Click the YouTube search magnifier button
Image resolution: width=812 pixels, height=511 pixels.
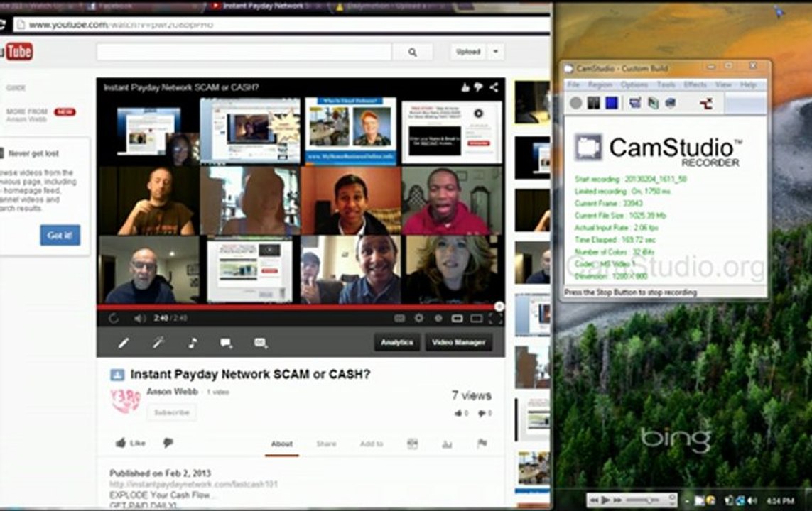pos(412,52)
